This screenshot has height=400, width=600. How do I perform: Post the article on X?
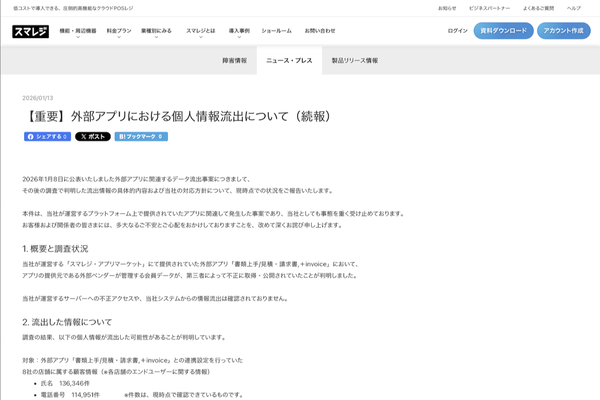(93, 137)
